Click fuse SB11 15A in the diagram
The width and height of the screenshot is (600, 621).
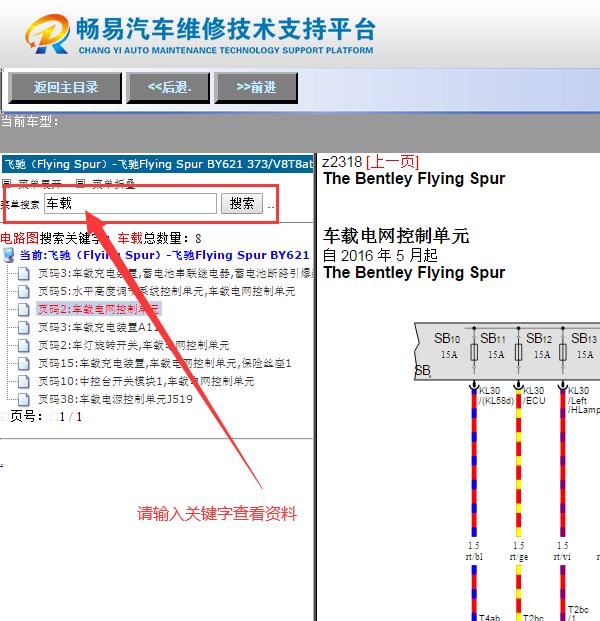pyautogui.click(x=493, y=345)
